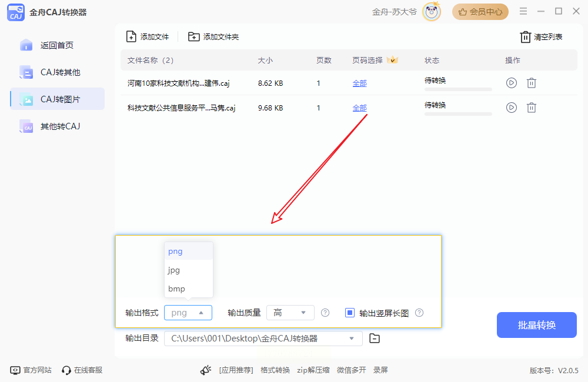Select CAJ转图片 in sidebar
This screenshot has height=382, width=588.
coord(57,99)
